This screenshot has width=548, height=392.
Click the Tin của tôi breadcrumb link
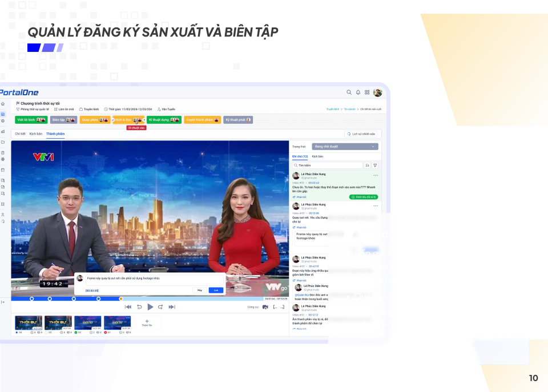349,109
